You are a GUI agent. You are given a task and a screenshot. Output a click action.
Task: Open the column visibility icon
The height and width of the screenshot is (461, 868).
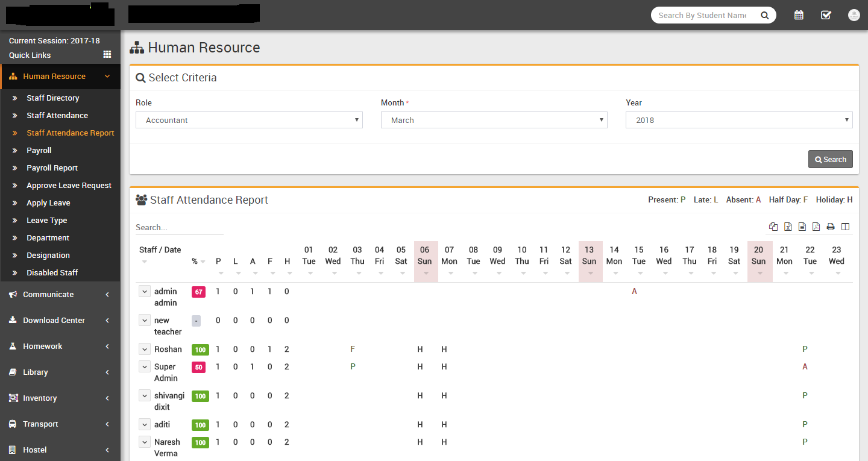click(x=845, y=227)
